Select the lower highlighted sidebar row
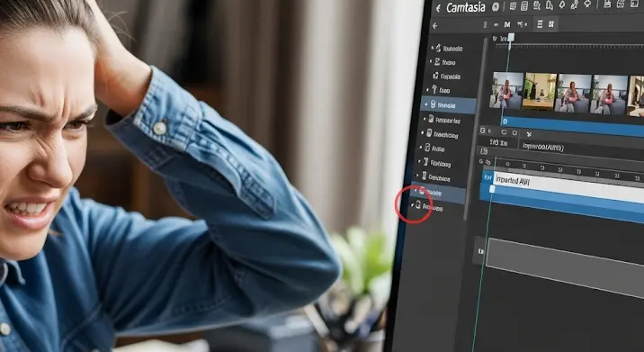The image size is (644, 352). pos(438,193)
